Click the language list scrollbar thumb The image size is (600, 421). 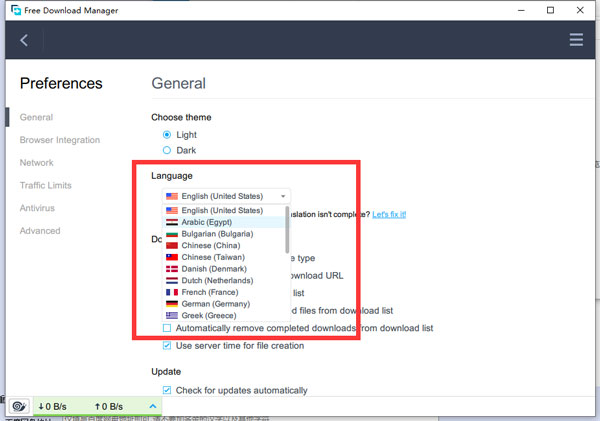point(287,230)
